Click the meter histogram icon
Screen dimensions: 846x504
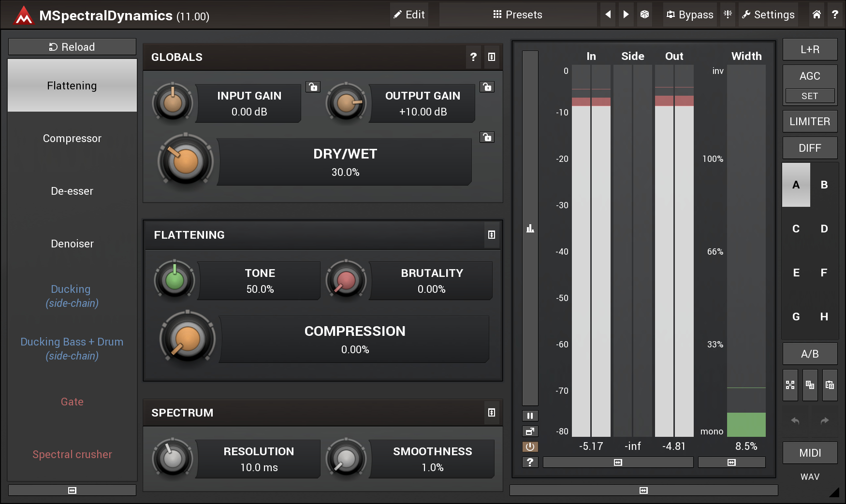530,228
